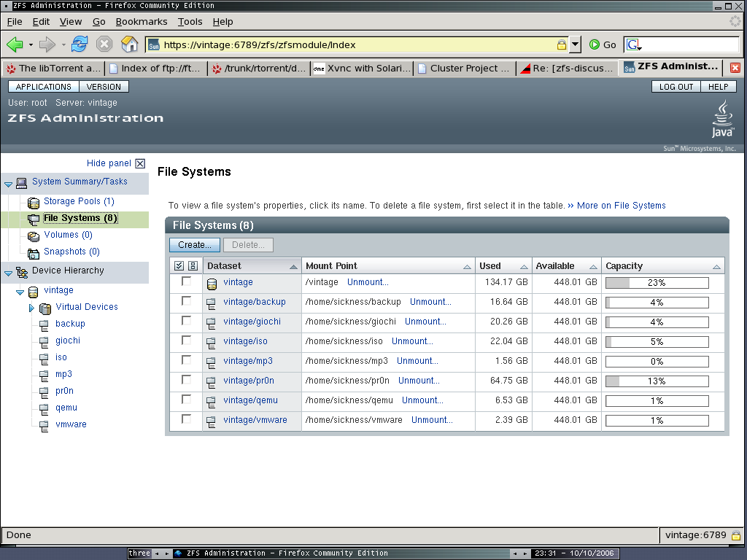This screenshot has height=560, width=747.
Task: Click the Hide panel X icon
Action: [140, 164]
